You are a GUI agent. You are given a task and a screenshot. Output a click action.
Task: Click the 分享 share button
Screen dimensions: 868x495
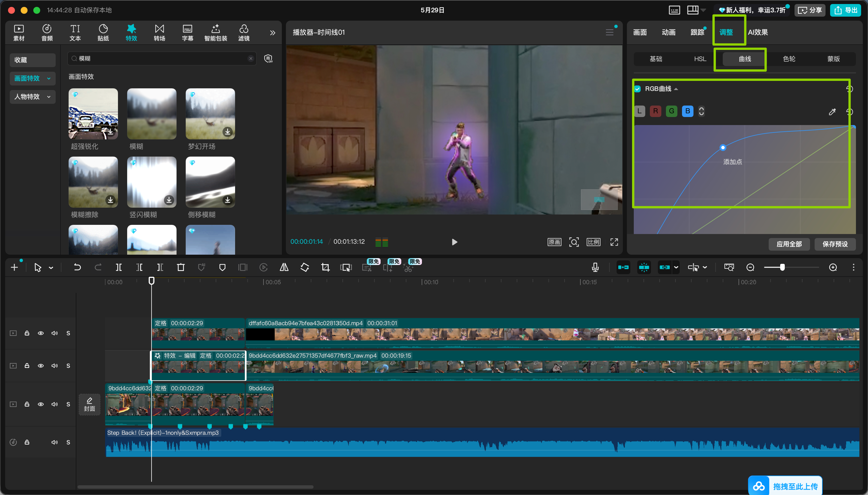coord(810,10)
